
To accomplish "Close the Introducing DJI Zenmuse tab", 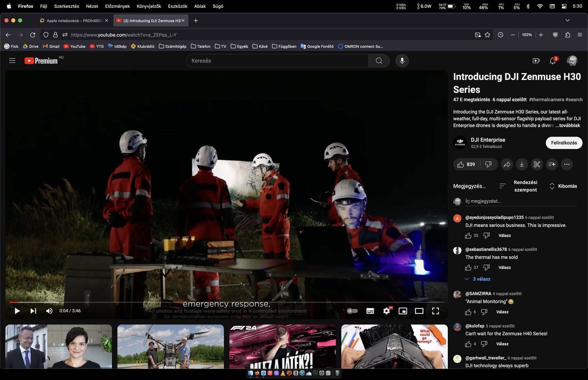I will click(x=183, y=20).
